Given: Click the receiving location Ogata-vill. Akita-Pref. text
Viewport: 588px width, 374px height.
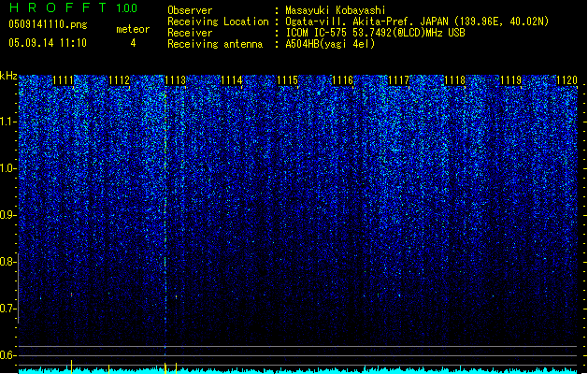Looking at the screenshot, I should [417, 22].
